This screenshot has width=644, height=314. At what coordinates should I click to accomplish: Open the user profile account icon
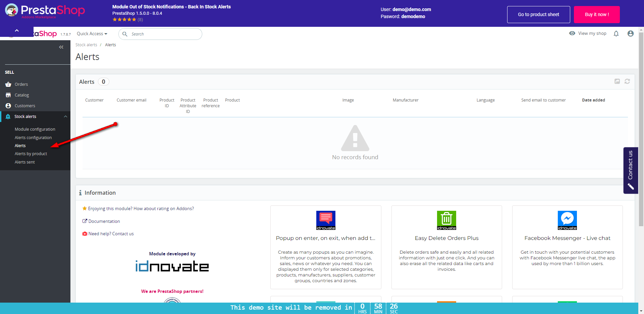point(631,34)
